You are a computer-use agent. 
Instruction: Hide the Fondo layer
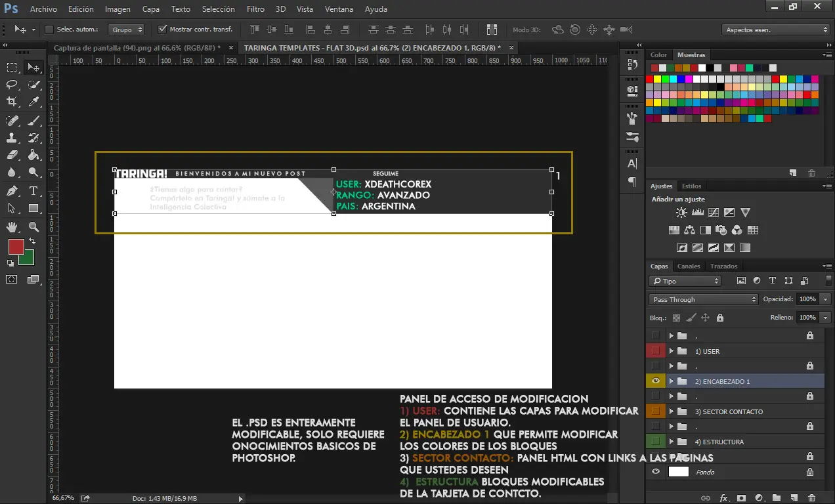point(655,472)
